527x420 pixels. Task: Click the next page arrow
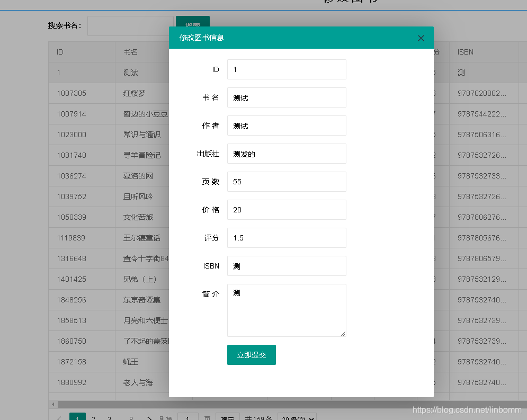point(149,418)
